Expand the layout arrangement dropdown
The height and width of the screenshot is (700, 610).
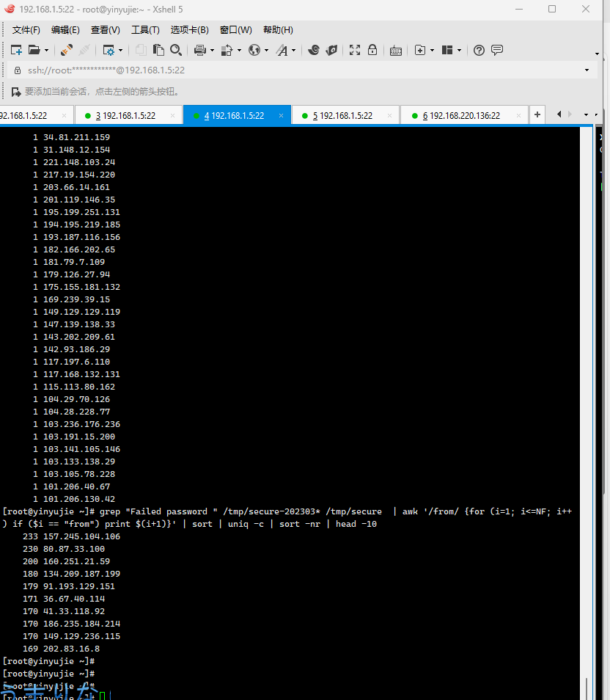tap(459, 51)
